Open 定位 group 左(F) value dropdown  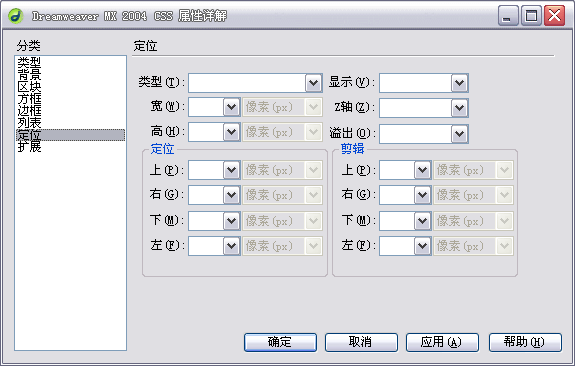[x=231, y=246]
